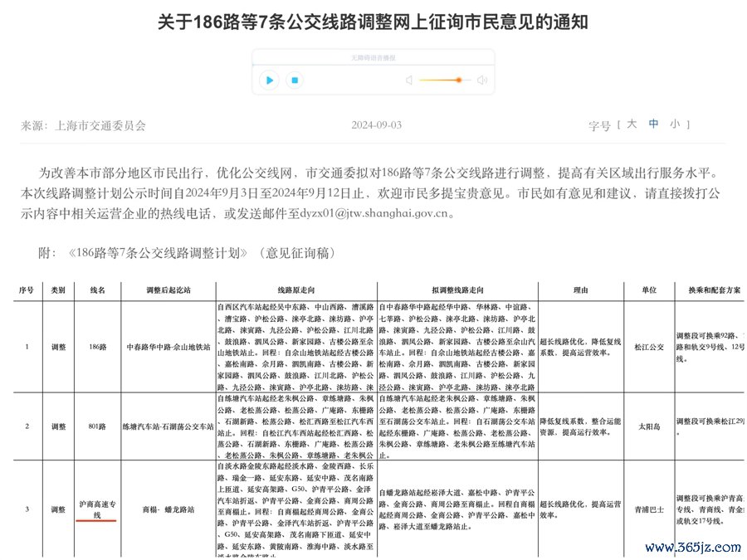Click 调整 category in the 沪商高速专线 row
The height and width of the screenshot is (560, 747).
(58, 509)
